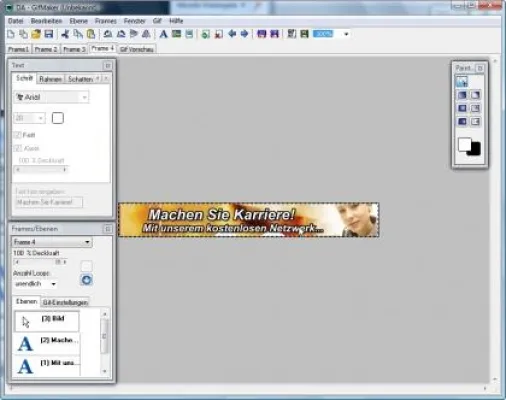
Task: Open the Ebene menu
Action: pos(79,21)
